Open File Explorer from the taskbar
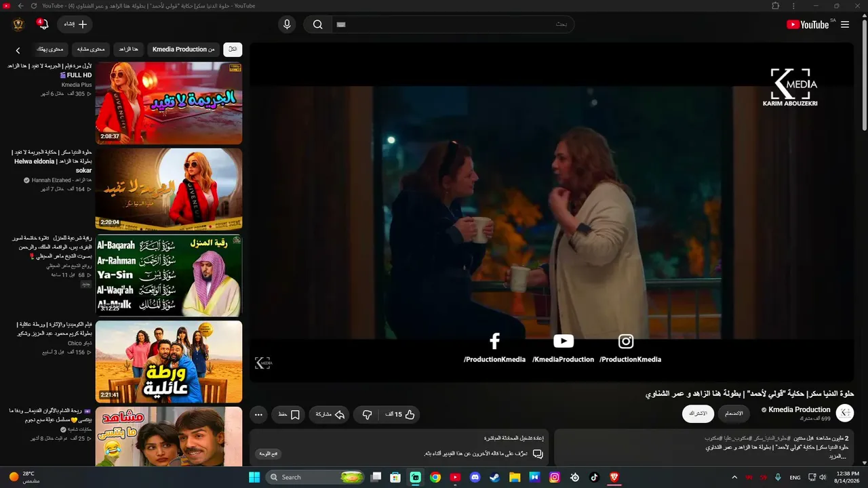The width and height of the screenshot is (868, 488). click(x=515, y=477)
